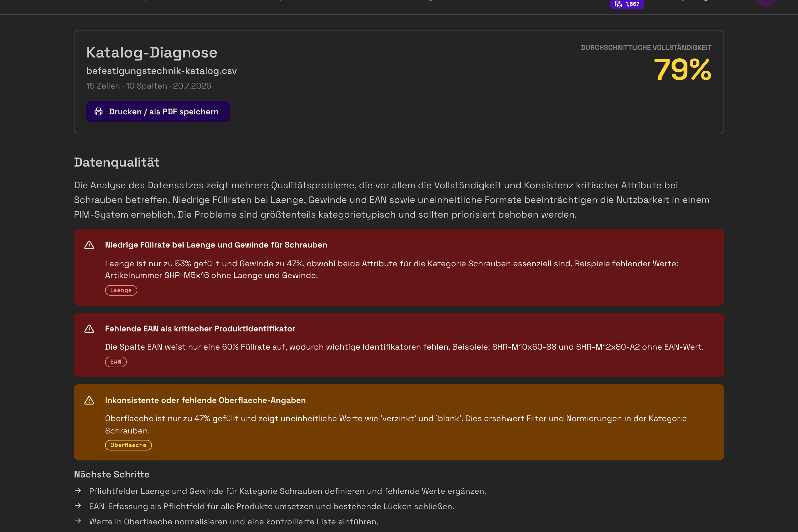Click the arrow beside Pflichtfelder Laenge und Gewinde step
Viewport: 798px width, 532px height.
pos(78,491)
